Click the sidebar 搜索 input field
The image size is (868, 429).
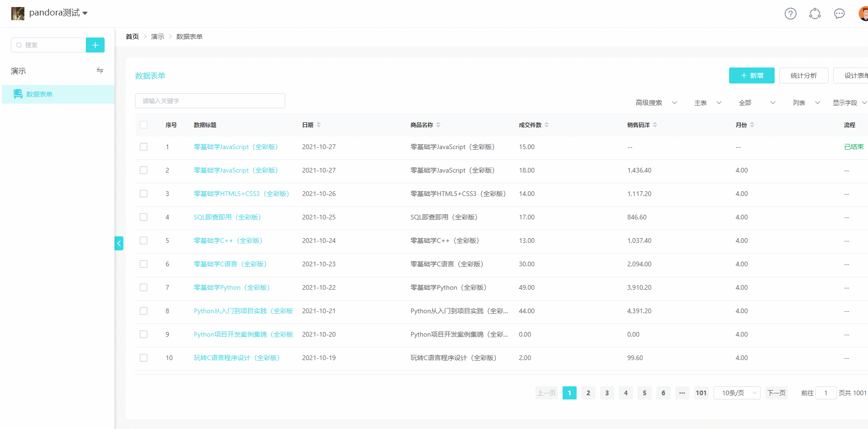pyautogui.click(x=48, y=45)
